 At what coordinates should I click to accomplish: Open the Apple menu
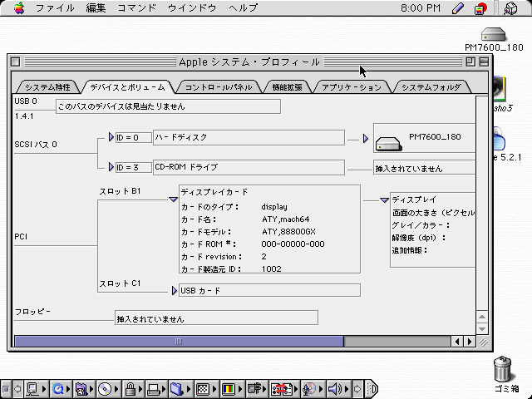tap(19, 7)
